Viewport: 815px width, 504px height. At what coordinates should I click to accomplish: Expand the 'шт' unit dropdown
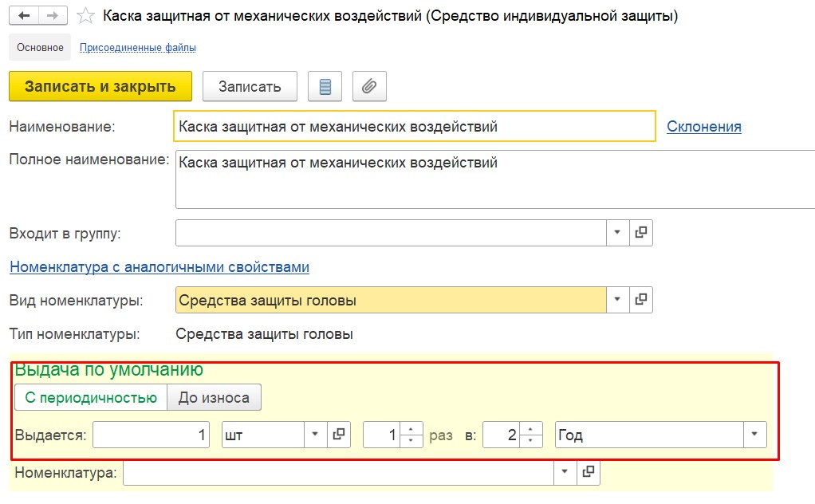click(315, 435)
